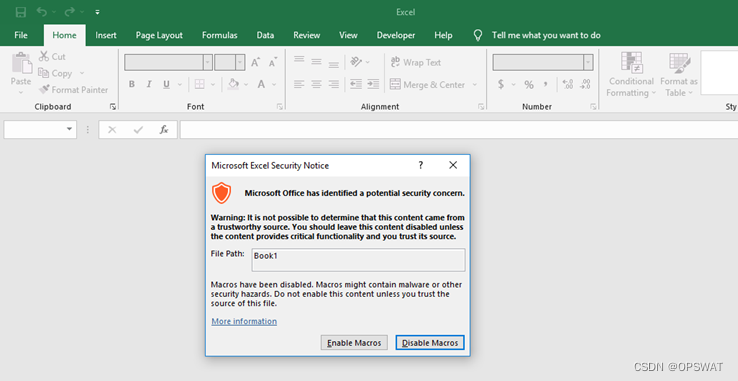Expand the Underline style arrow
The width and height of the screenshot is (738, 381).
click(x=179, y=85)
